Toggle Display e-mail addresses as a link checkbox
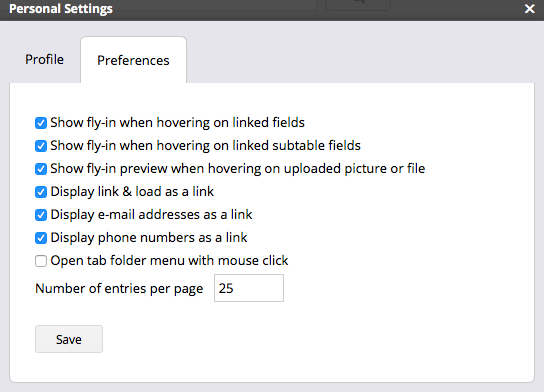 (41, 215)
